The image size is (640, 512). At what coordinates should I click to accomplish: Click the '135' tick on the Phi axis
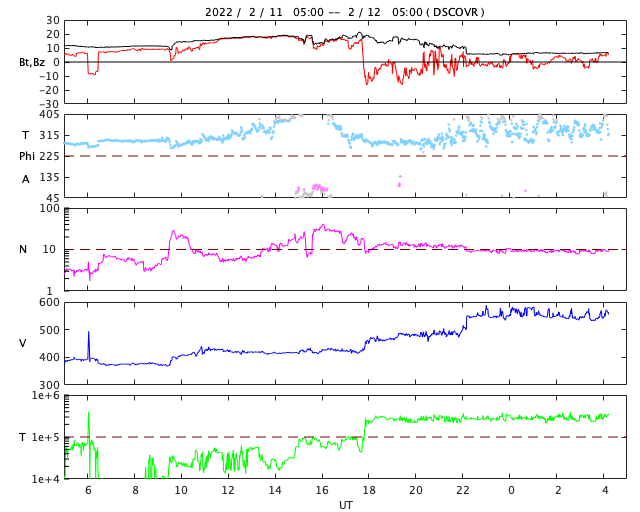49,177
